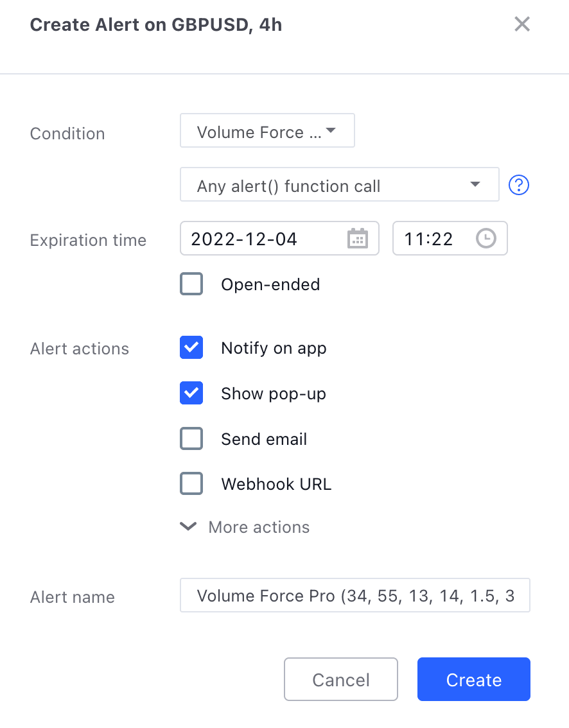Click the Volume Force dropdown arrow
This screenshot has height=728, width=569.
331,130
